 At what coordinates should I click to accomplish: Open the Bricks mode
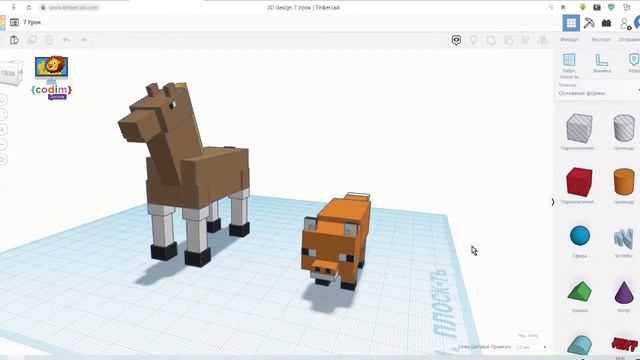click(607, 23)
